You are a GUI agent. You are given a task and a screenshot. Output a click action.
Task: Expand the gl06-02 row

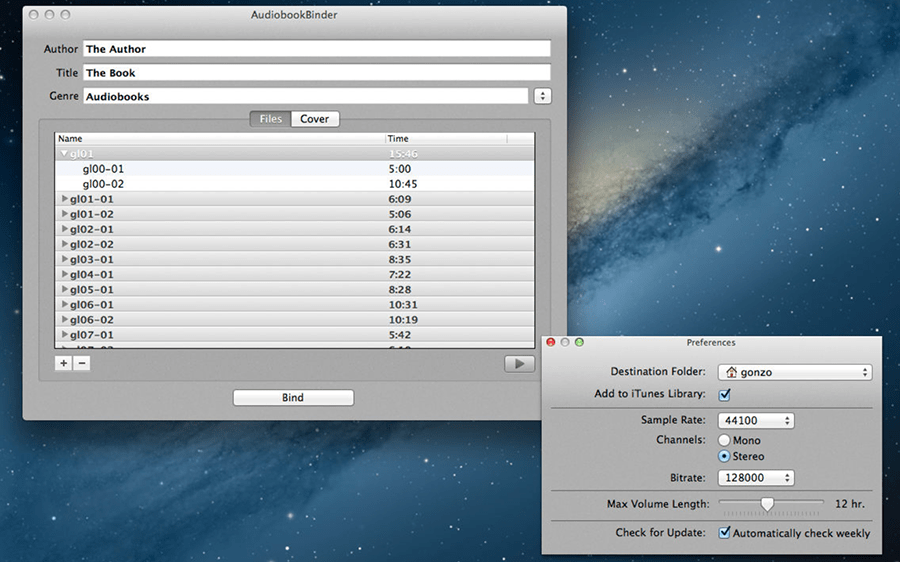[x=65, y=319]
